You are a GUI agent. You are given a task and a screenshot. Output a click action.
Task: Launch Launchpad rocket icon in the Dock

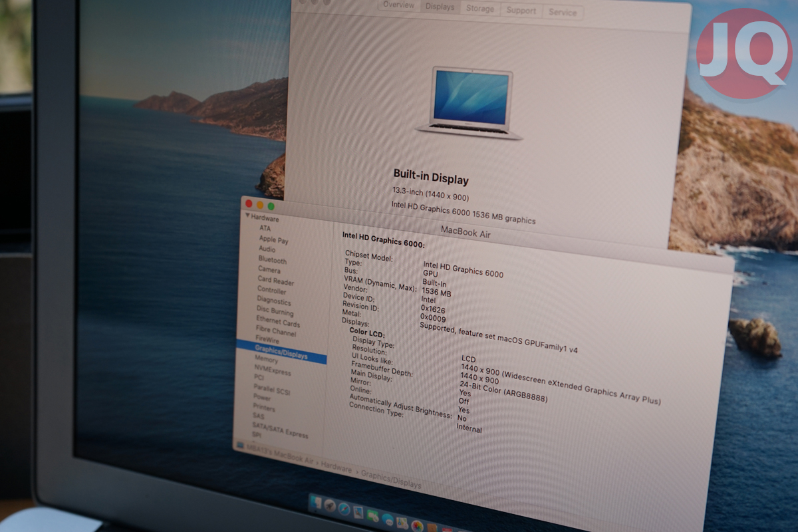329,505
